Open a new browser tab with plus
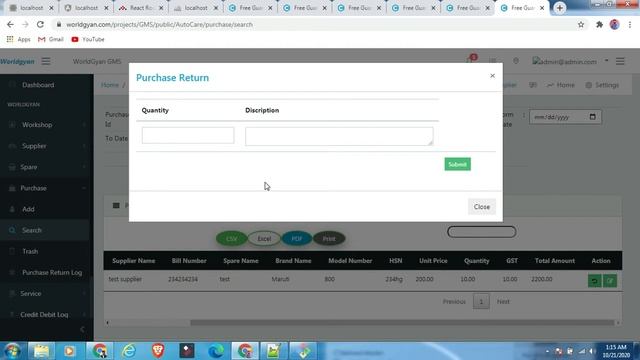The image size is (640, 360). pos(560,8)
